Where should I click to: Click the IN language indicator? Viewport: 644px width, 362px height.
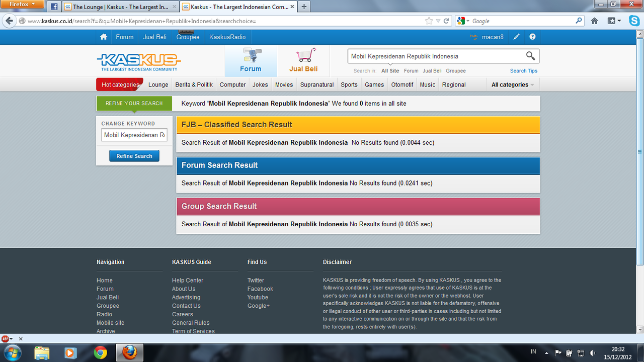coord(533,351)
